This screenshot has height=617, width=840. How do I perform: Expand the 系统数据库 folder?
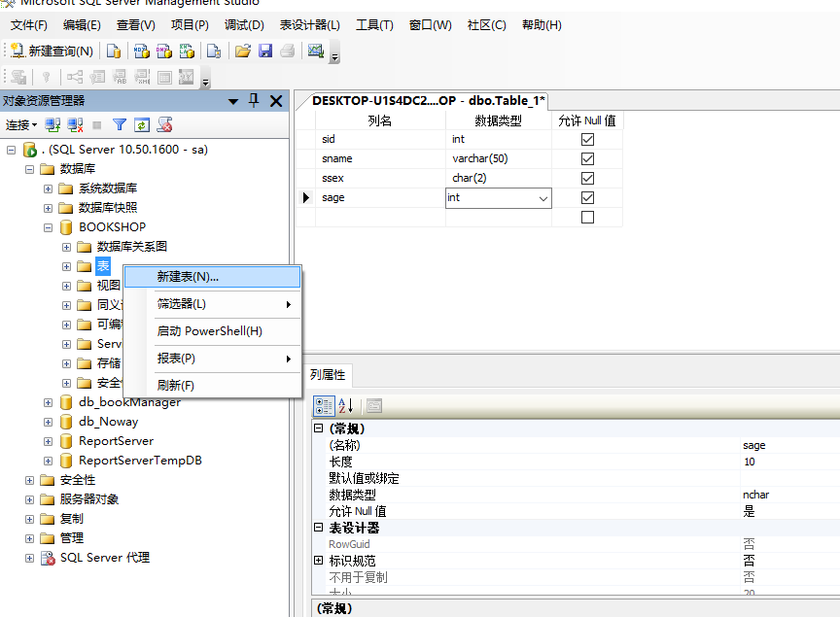pyautogui.click(x=49, y=189)
